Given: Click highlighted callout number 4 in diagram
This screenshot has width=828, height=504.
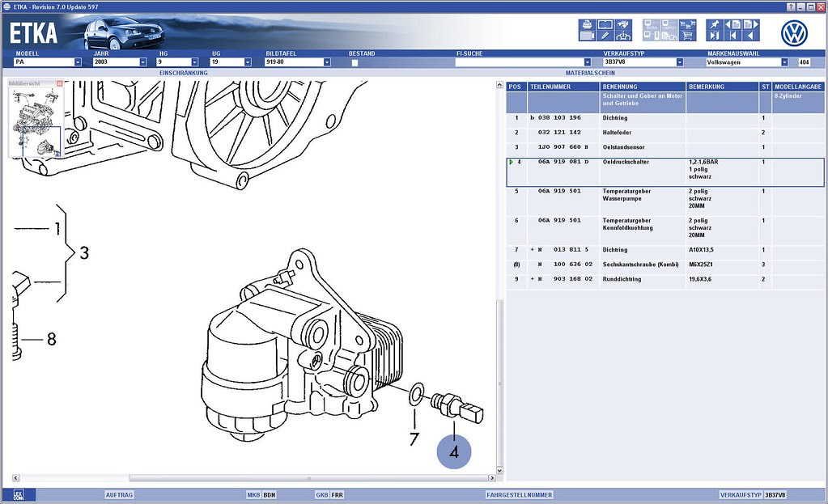Looking at the screenshot, I should tap(453, 451).
